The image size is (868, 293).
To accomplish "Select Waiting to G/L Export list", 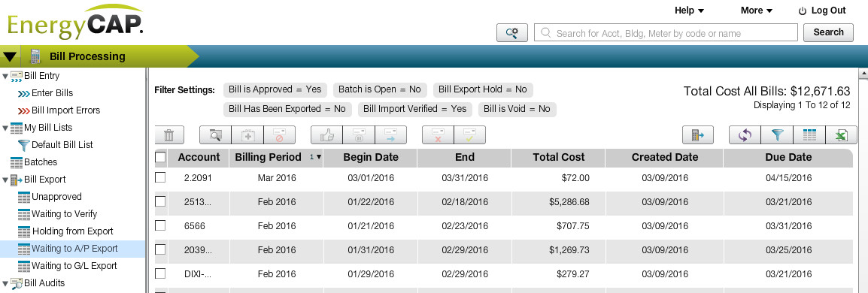I will (74, 266).
